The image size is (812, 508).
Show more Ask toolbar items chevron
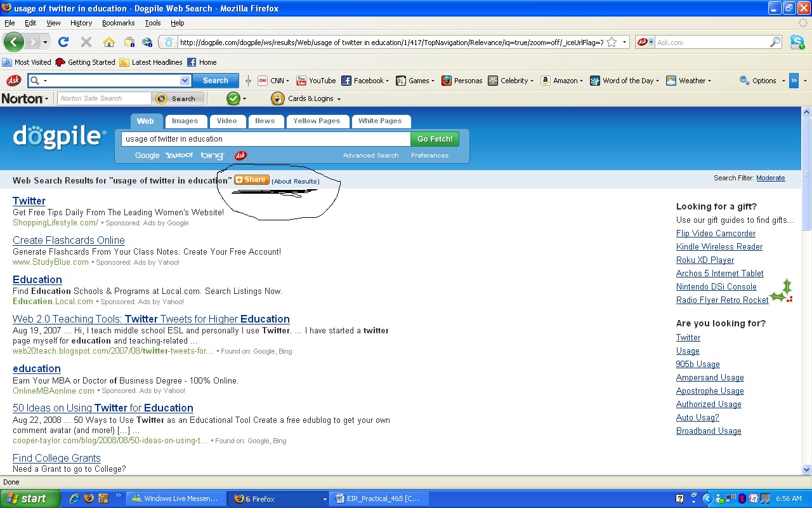[794, 81]
